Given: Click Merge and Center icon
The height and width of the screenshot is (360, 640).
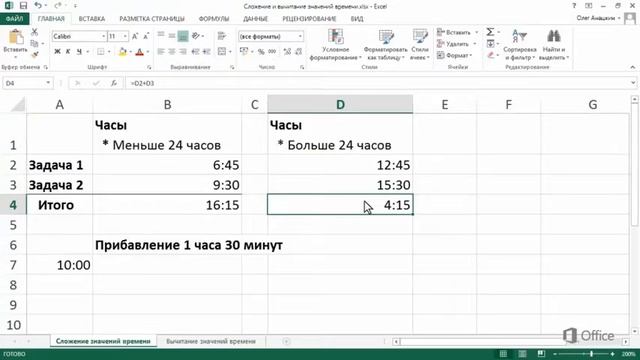Looking at the screenshot, I should (222, 51).
